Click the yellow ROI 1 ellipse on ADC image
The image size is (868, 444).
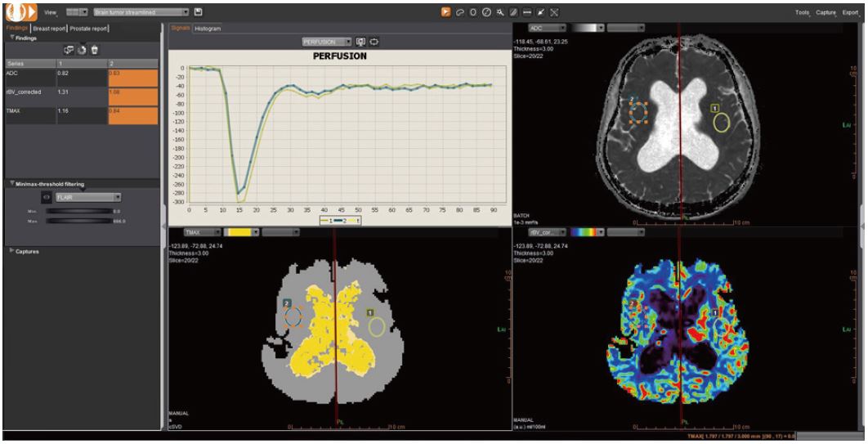point(721,122)
